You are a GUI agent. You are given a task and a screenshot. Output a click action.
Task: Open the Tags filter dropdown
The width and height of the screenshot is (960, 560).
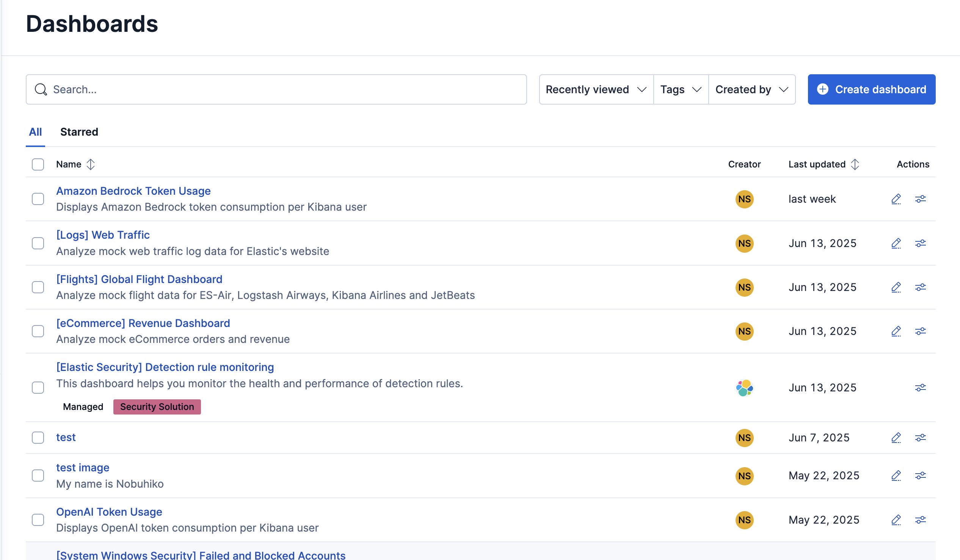click(681, 89)
